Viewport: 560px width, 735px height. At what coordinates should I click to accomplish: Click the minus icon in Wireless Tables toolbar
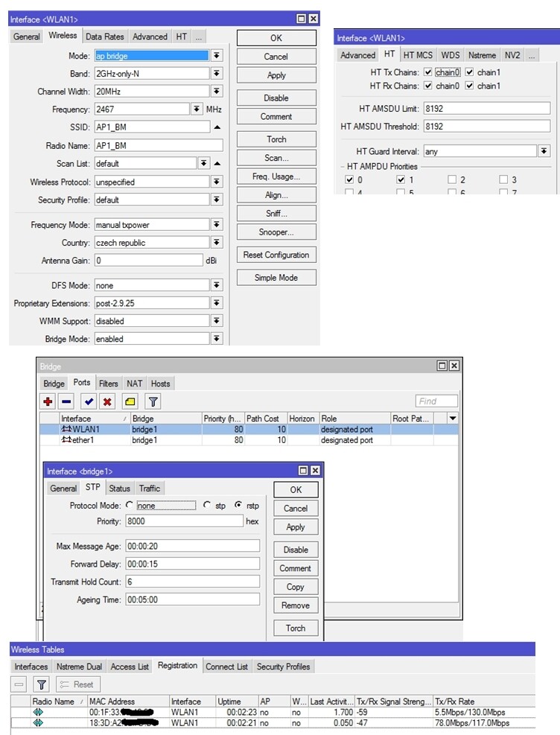[x=19, y=685]
